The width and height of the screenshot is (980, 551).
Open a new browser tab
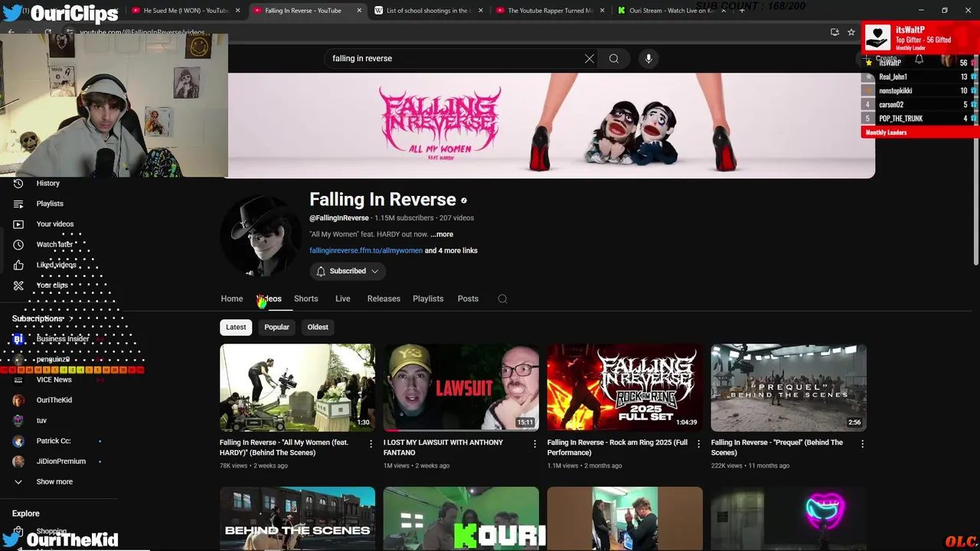[741, 11]
